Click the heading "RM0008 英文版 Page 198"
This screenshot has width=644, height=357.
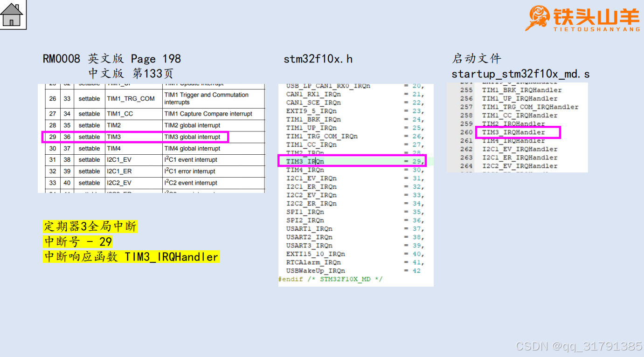112,59
